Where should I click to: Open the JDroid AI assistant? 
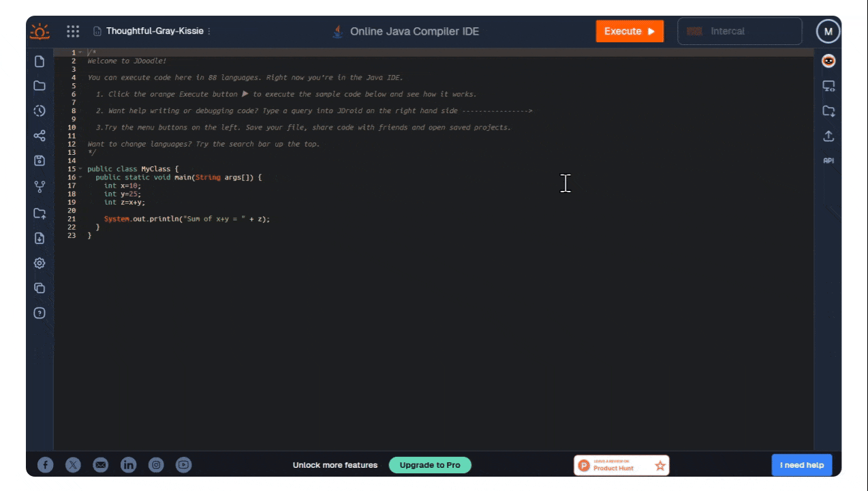pos(828,61)
